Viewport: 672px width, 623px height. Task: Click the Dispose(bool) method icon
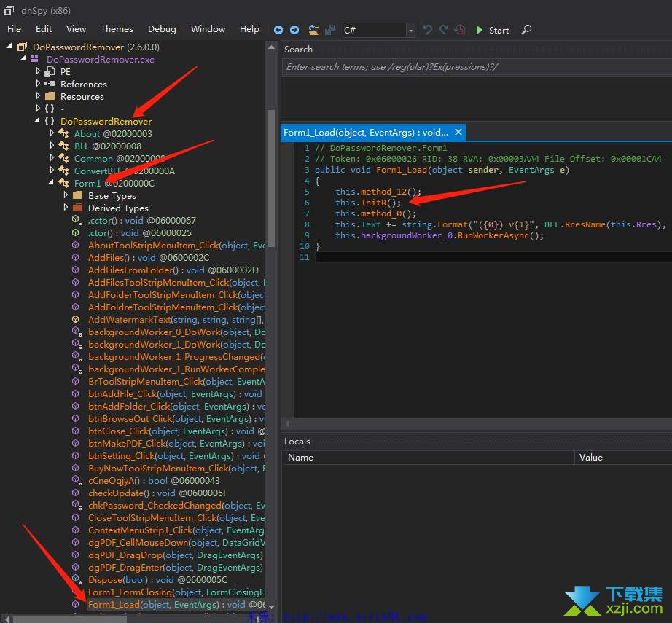[77, 580]
